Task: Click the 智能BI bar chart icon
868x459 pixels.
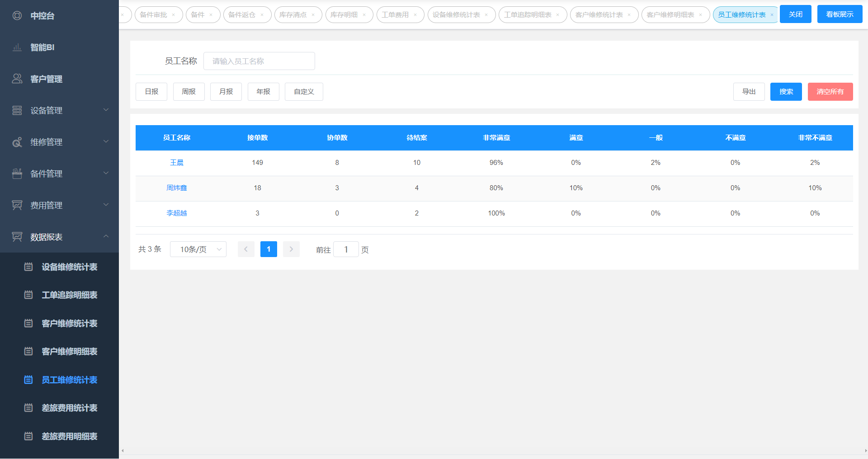Action: [17, 47]
